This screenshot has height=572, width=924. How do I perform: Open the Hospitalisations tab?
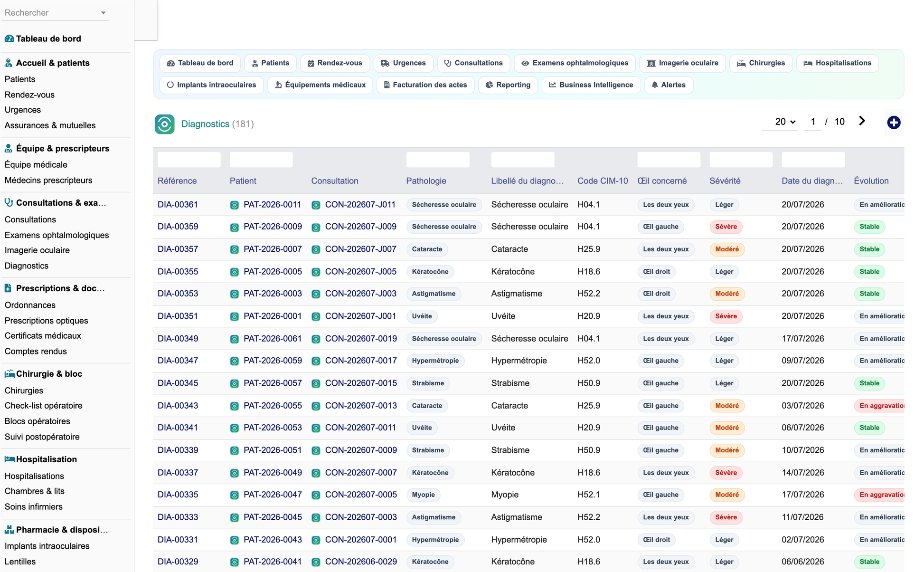click(x=838, y=63)
